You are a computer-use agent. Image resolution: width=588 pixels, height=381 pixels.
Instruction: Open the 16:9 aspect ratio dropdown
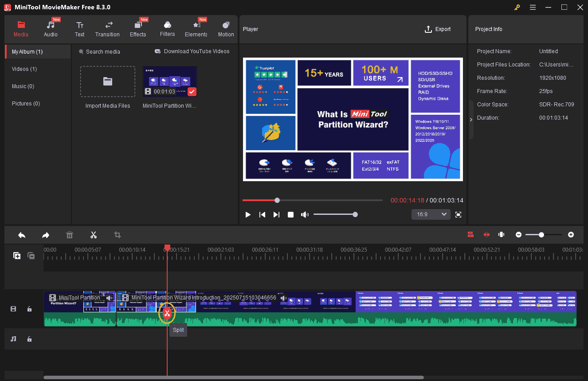431,214
